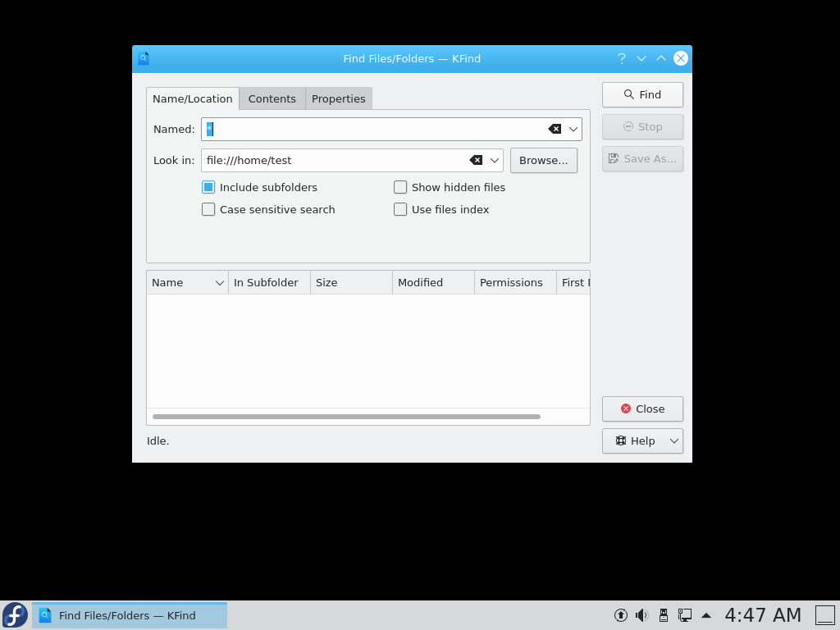
Task: Open removable devices tray icon
Action: pyautogui.click(x=663, y=615)
